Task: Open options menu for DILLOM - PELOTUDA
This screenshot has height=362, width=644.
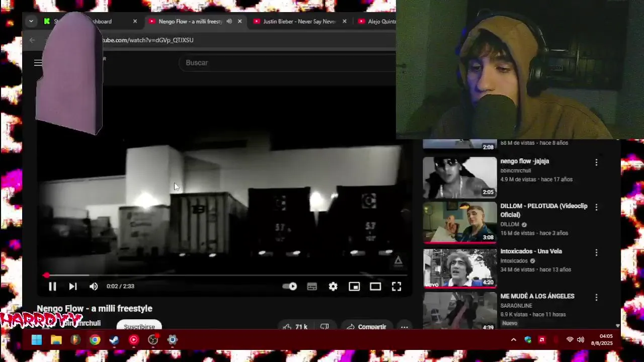Action: (x=596, y=207)
